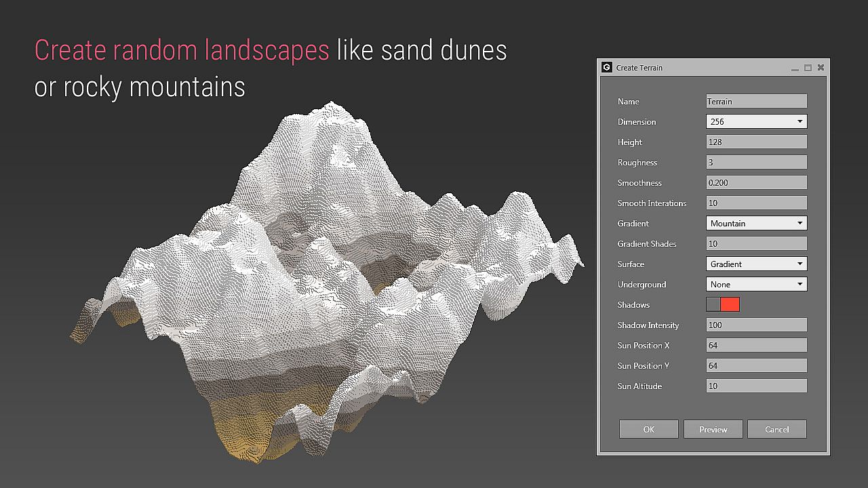The height and width of the screenshot is (488, 868).
Task: Cancel the terrain creation
Action: click(776, 429)
